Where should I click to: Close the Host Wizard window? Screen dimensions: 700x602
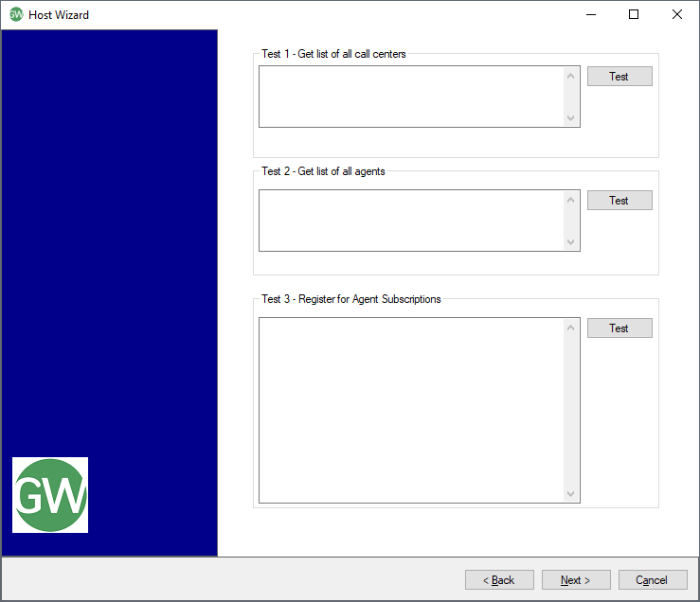[x=676, y=14]
